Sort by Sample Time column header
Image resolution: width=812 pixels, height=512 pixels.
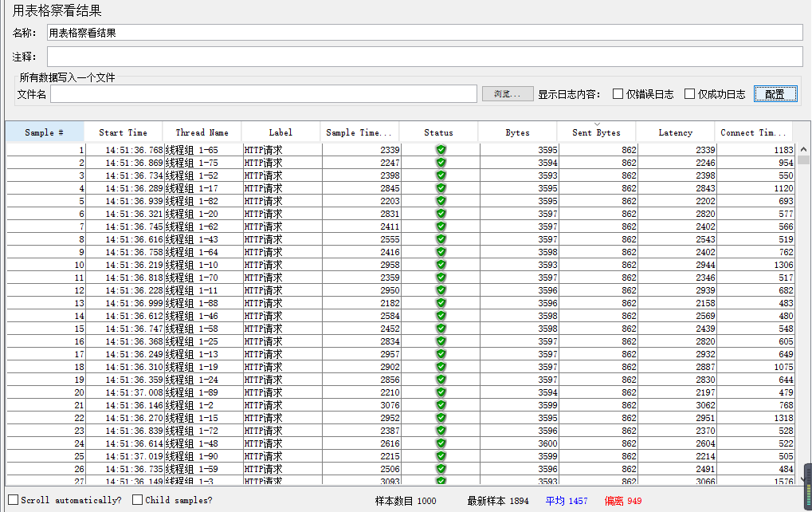point(359,132)
